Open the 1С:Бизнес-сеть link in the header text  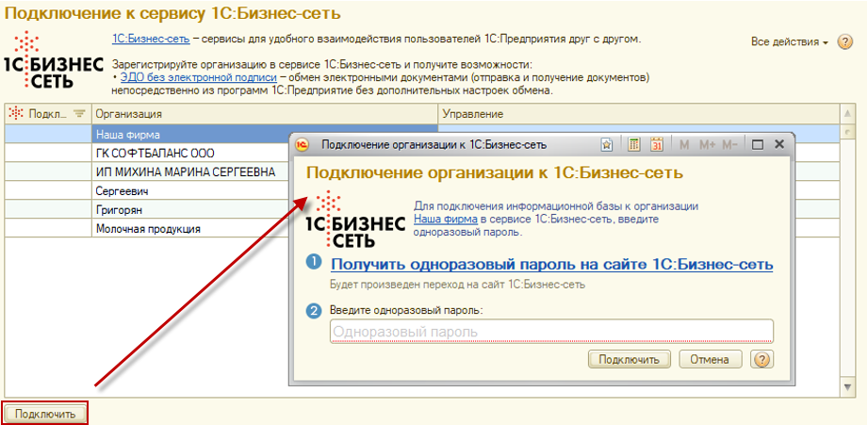(151, 40)
